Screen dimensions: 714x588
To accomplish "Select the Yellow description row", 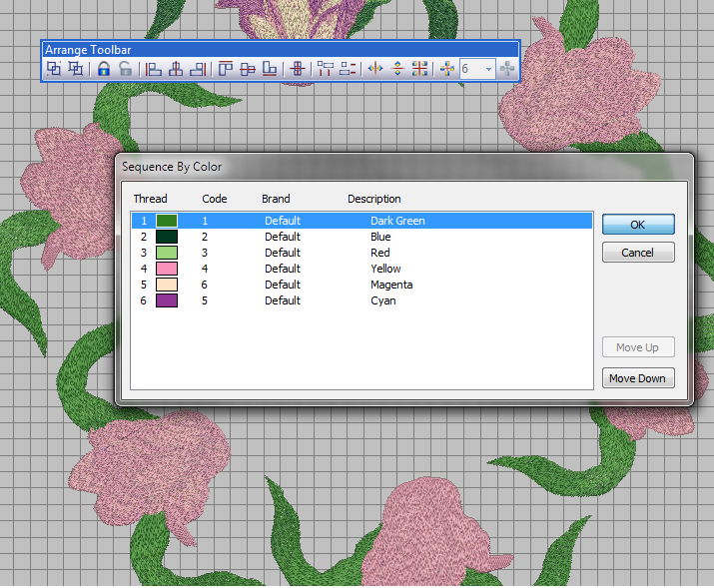I will tap(362, 269).
